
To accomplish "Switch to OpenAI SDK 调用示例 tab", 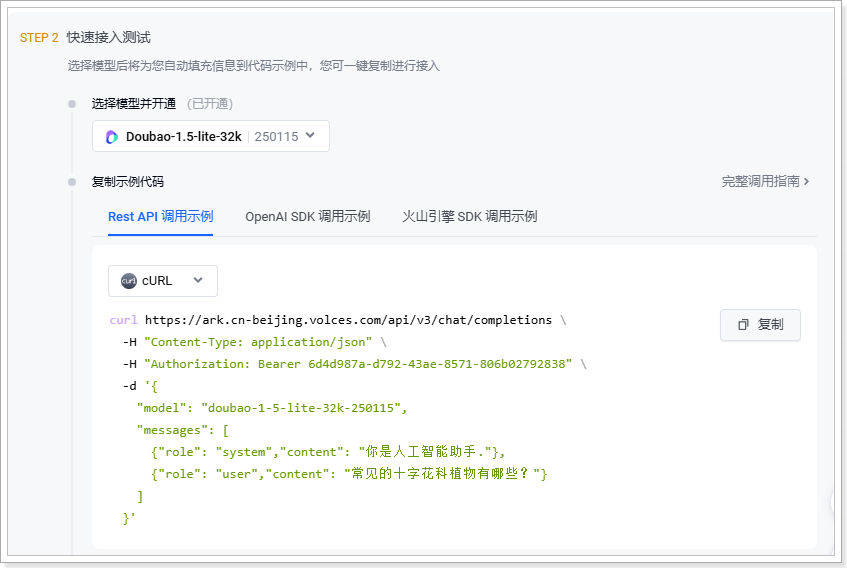I will click(307, 217).
